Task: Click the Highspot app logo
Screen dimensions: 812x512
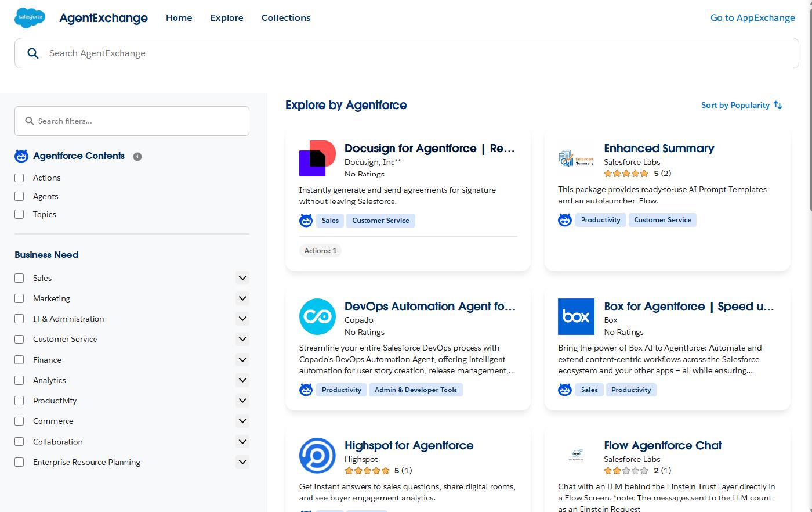Action: [x=317, y=456]
